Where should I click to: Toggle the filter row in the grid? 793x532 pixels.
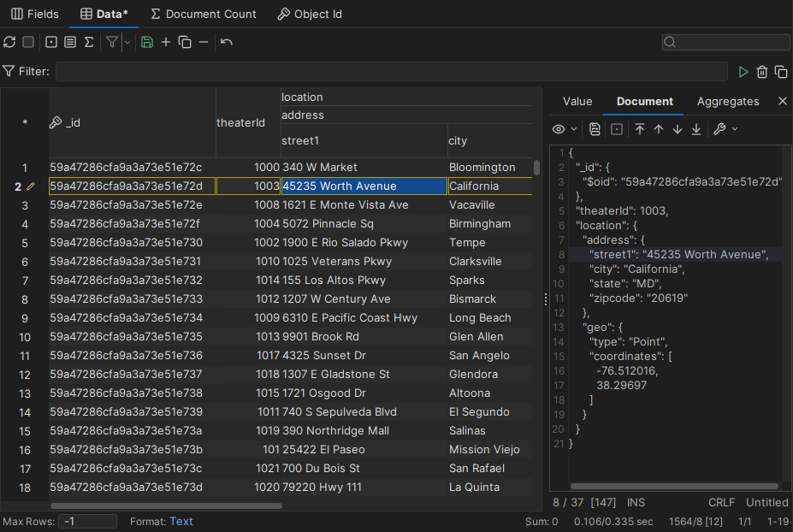coord(111,41)
